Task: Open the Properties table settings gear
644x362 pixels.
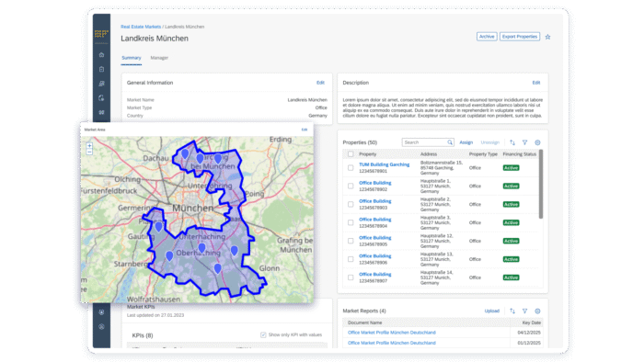Action: pyautogui.click(x=537, y=142)
